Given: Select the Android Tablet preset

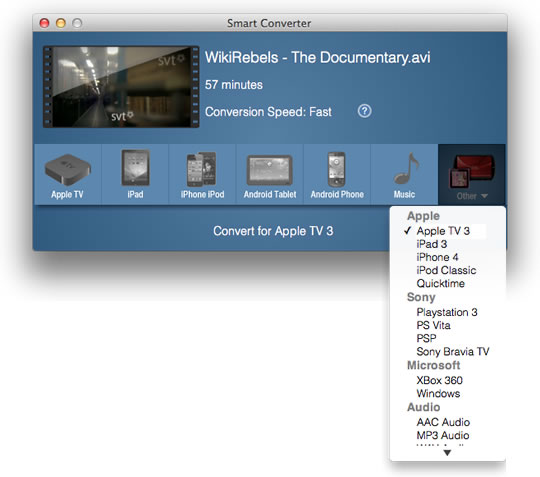Looking at the screenshot, I should tap(270, 175).
